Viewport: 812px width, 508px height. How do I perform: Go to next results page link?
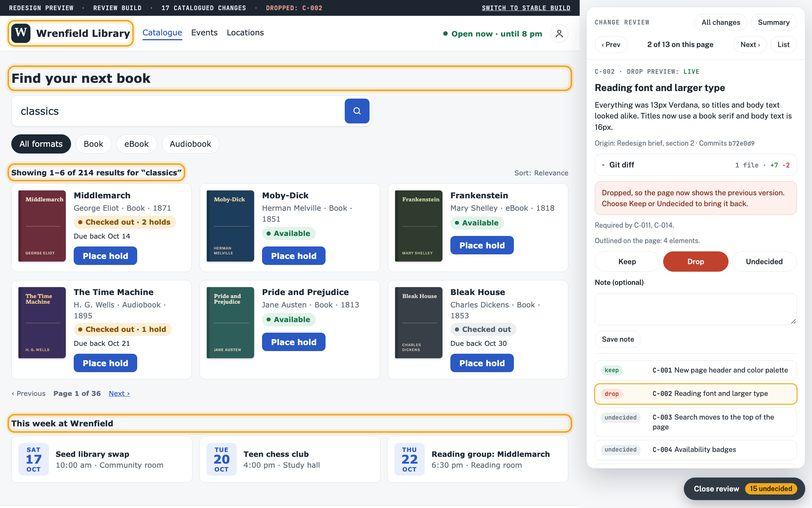tap(119, 393)
